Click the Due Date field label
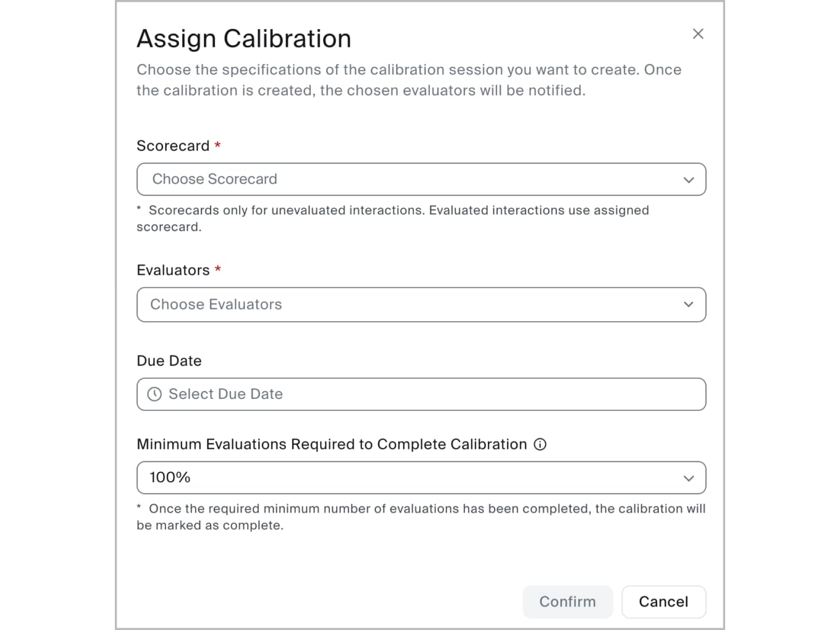 [169, 361]
